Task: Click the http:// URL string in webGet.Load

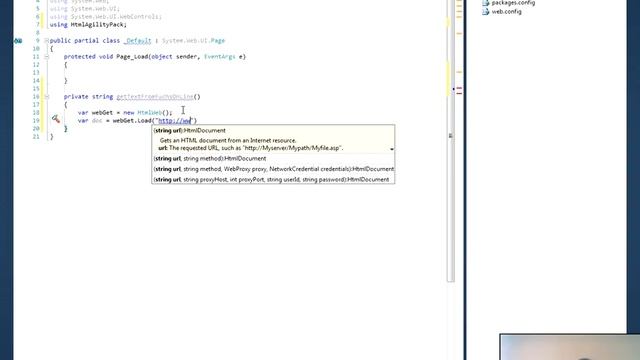Action: pyautogui.click(x=174, y=121)
